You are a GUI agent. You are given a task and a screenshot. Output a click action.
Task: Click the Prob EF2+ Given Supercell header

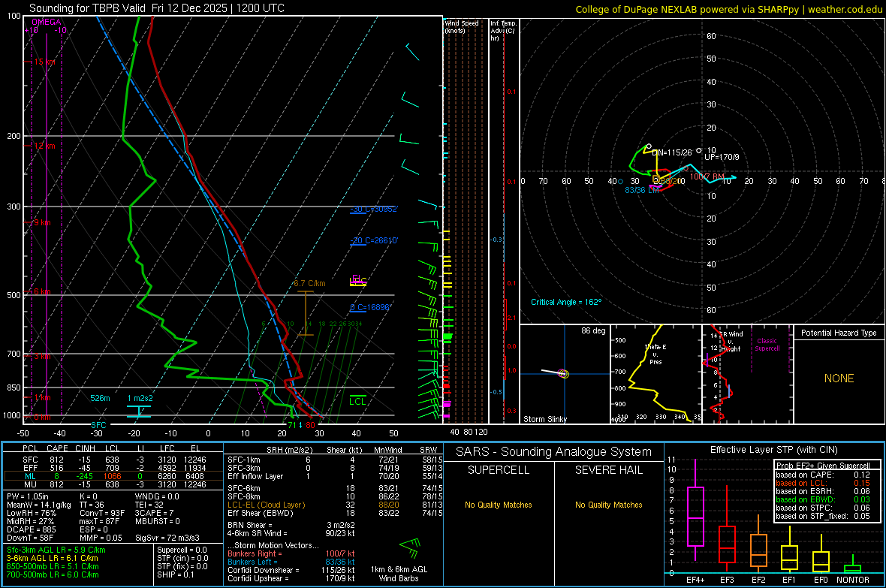(823, 466)
